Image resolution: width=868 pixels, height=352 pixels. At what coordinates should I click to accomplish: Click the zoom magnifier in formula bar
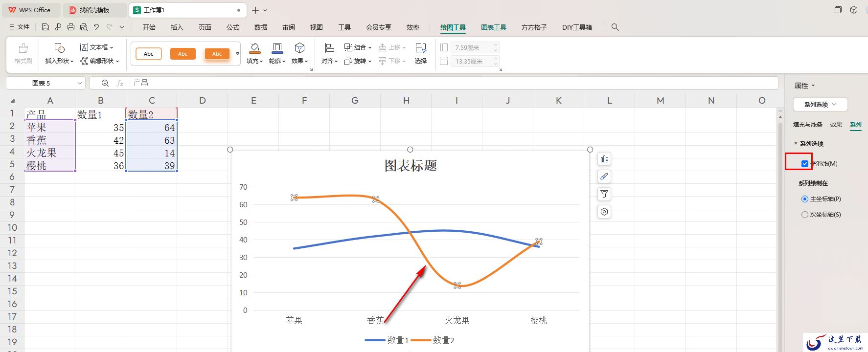click(105, 83)
